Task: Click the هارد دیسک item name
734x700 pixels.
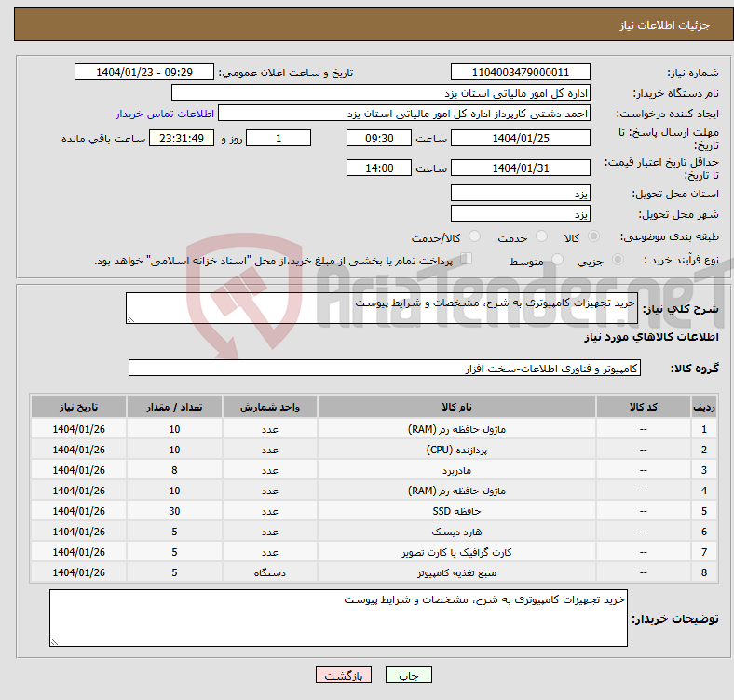Action: [x=456, y=532]
